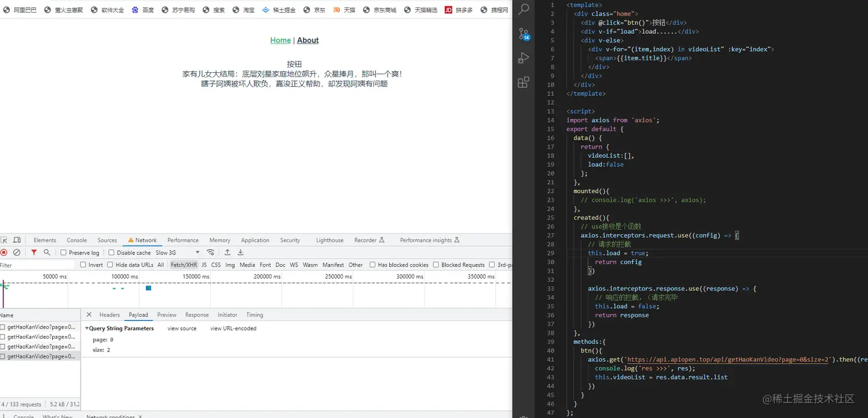
Task: Check the Invert filter checkbox
Action: tap(83, 265)
